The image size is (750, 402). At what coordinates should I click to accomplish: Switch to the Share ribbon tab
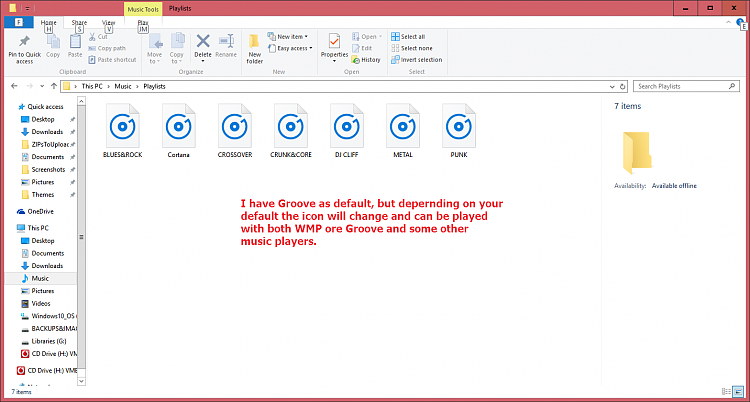tap(79, 22)
